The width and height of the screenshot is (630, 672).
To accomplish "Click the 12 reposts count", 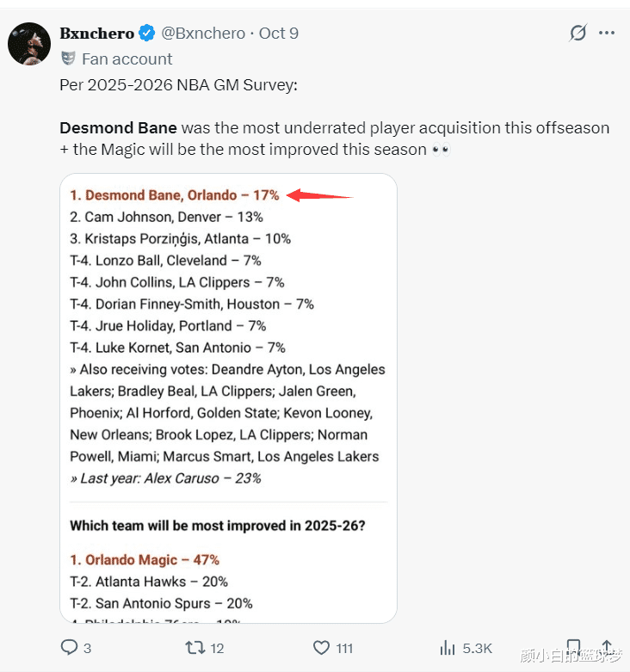I will [x=218, y=648].
